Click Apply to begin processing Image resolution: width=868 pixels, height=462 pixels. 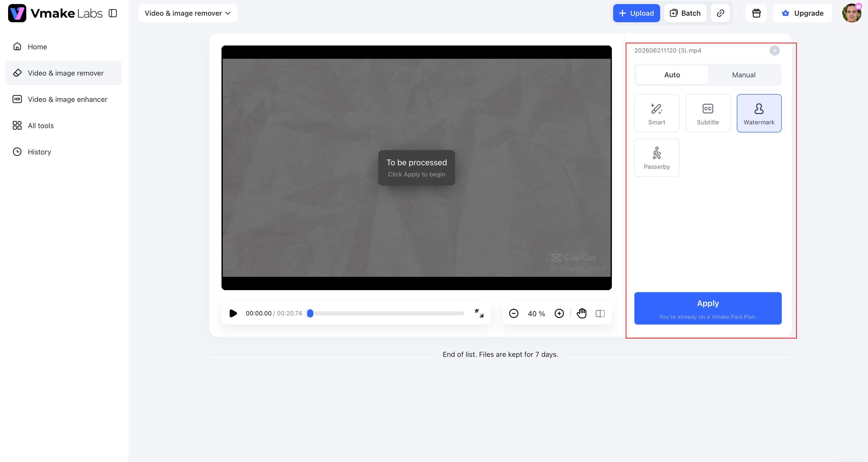point(708,308)
